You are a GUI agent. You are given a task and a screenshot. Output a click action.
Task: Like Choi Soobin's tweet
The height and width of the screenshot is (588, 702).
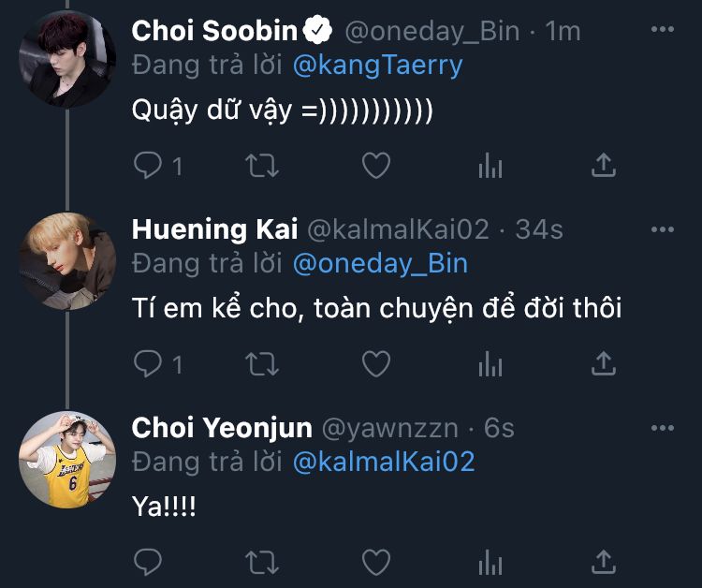tap(375, 166)
